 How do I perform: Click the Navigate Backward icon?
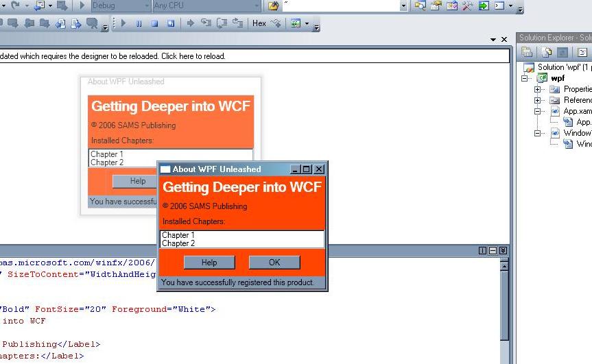pos(39,5)
